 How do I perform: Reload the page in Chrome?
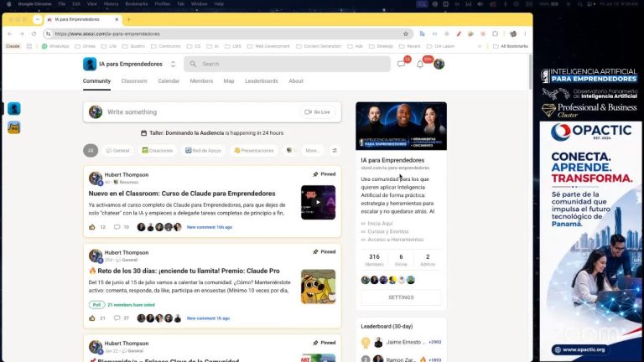34,34
